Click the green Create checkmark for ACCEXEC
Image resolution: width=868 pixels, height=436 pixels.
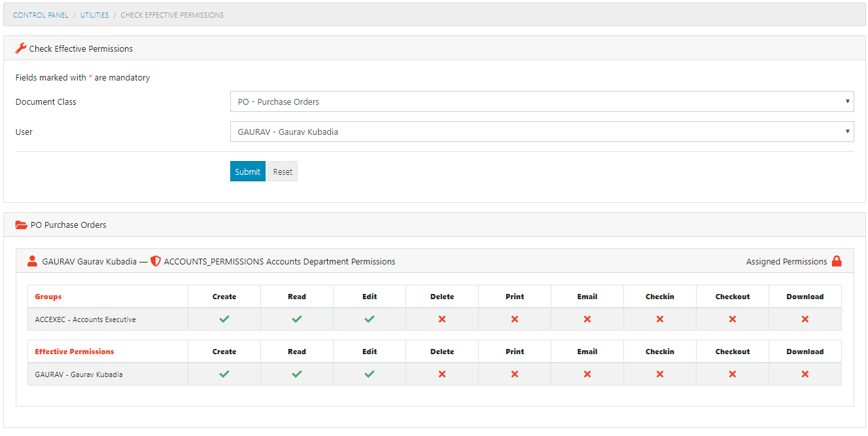[224, 319]
